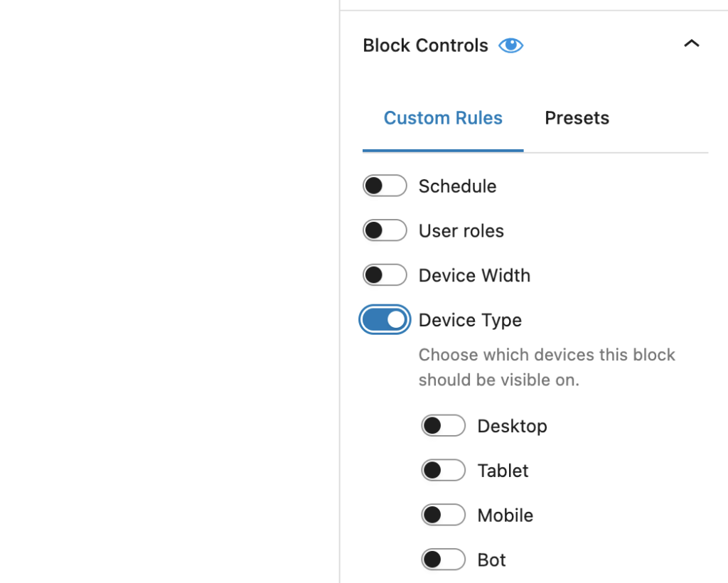Viewport: 728px width, 583px height.
Task: Toggle the Mobile device switch
Action: pos(443,515)
